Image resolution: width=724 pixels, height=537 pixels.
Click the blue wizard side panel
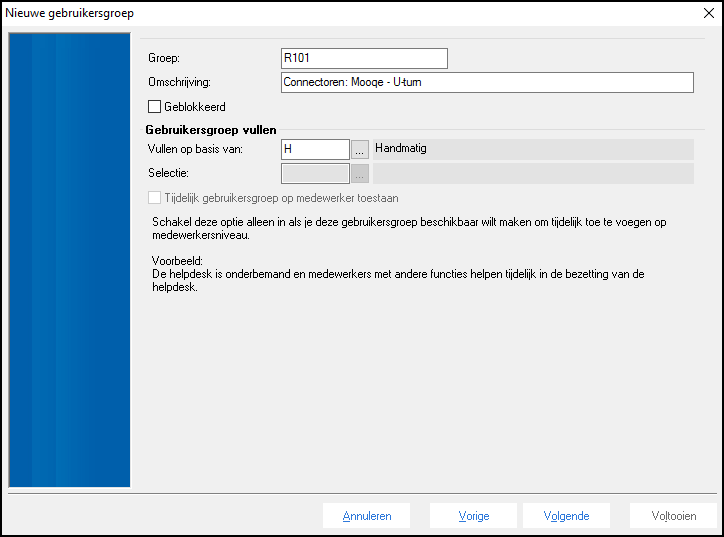coord(70,260)
